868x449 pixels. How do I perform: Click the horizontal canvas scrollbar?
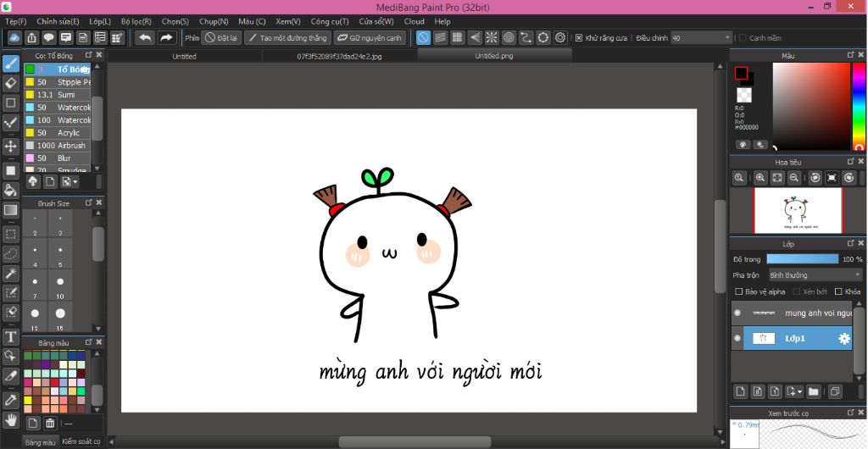tap(415, 442)
